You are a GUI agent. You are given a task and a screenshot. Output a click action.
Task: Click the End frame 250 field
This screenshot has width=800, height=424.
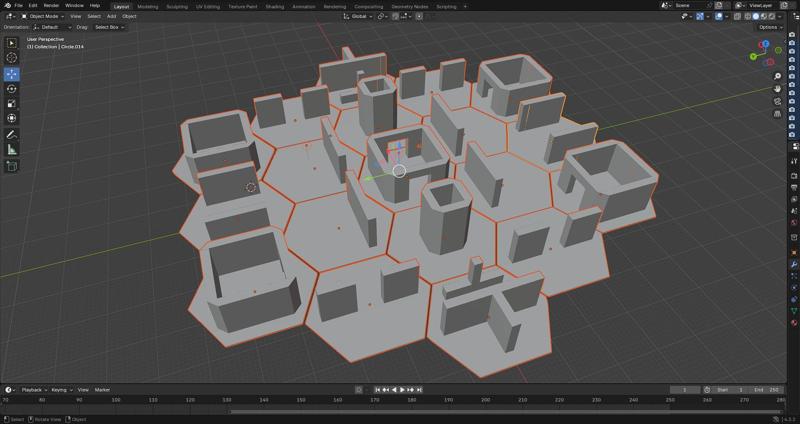(x=767, y=390)
